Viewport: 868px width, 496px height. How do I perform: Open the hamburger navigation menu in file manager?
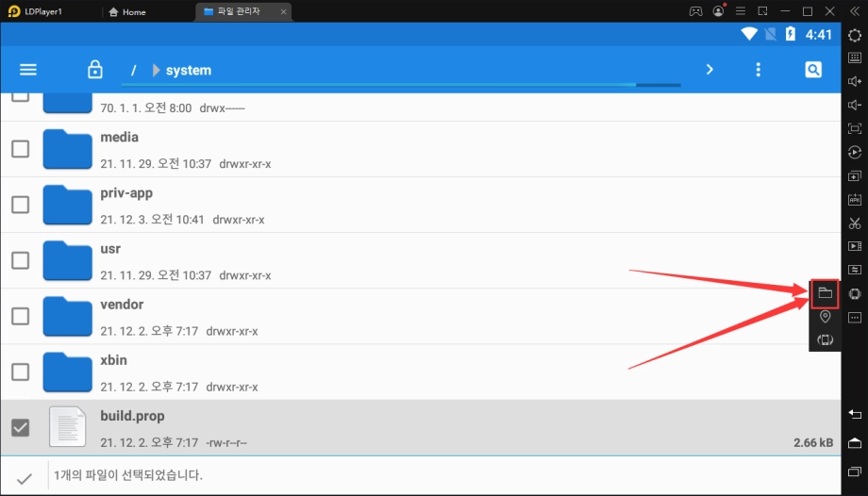tap(28, 70)
